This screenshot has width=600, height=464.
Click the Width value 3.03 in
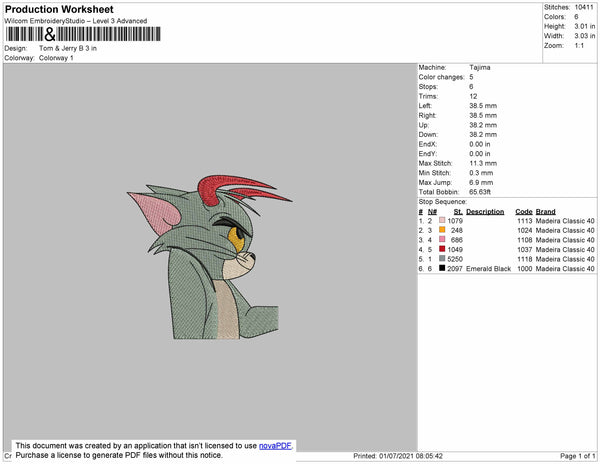pos(584,36)
